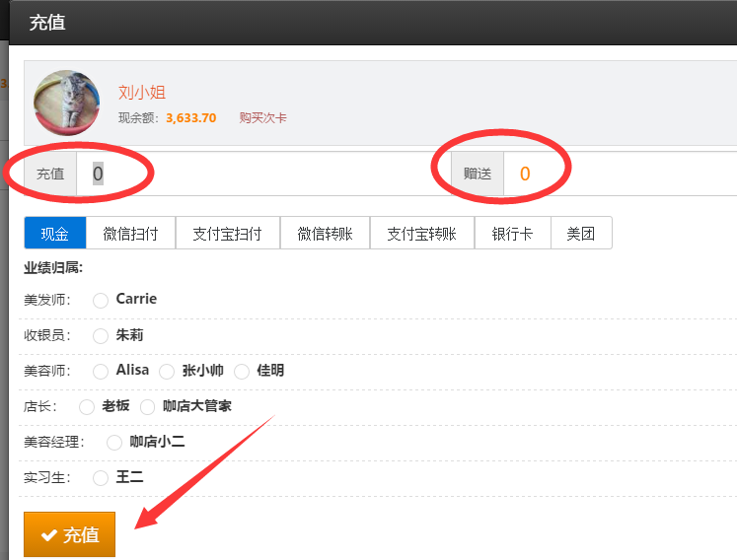Select 咖店小二 radio button under 美容经理
This screenshot has height=560, width=737.
click(x=114, y=443)
